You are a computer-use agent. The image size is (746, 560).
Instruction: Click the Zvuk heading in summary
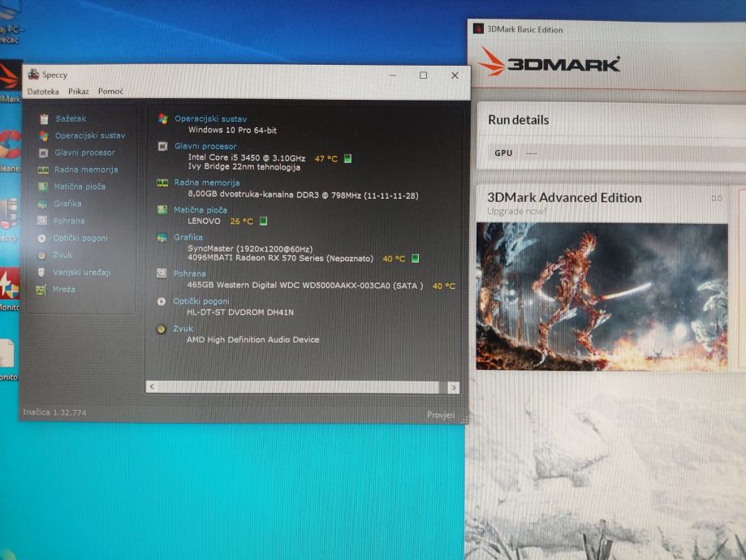pyautogui.click(x=183, y=329)
